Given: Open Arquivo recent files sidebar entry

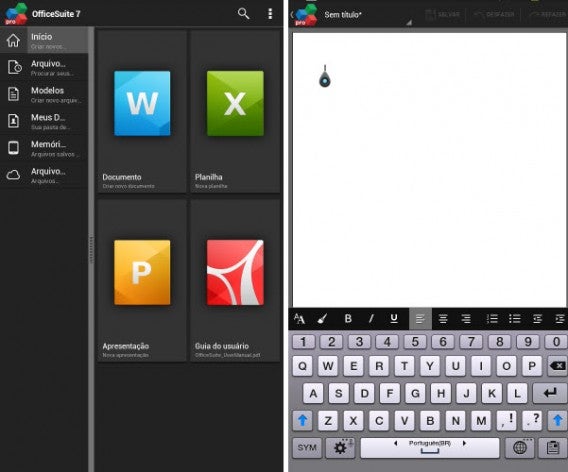Looking at the screenshot, I should click(x=44, y=67).
